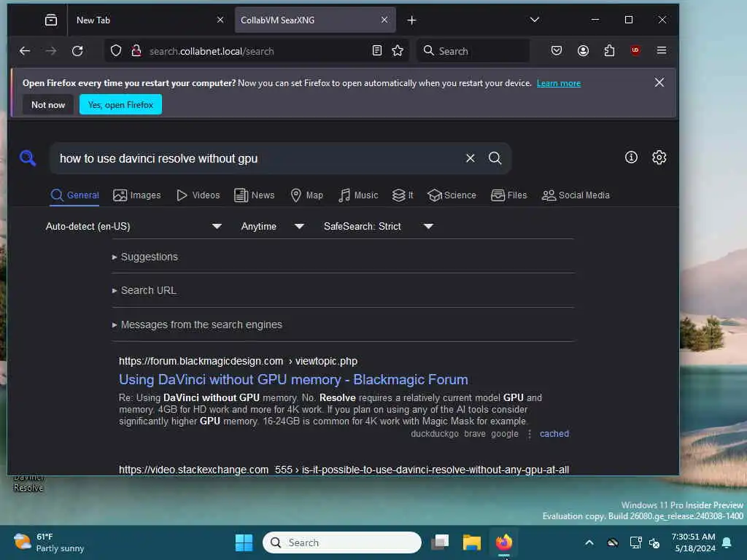Select the Science search category

pyautogui.click(x=452, y=195)
